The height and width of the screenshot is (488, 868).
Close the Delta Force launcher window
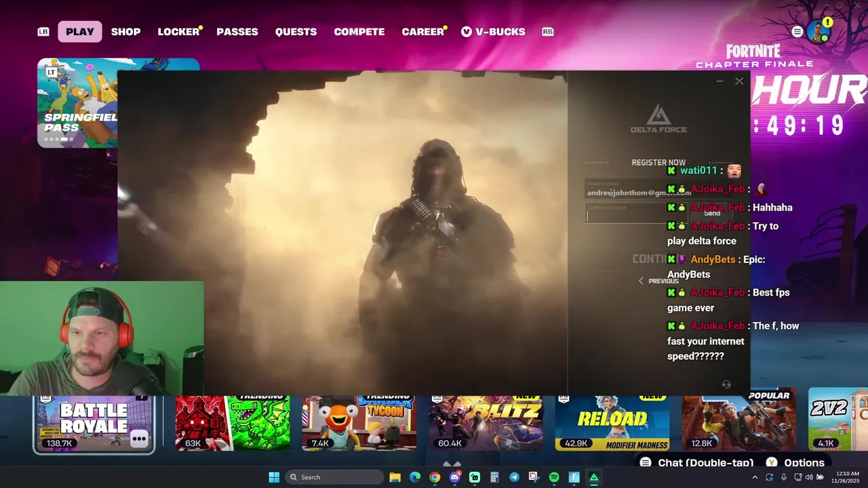click(x=739, y=81)
